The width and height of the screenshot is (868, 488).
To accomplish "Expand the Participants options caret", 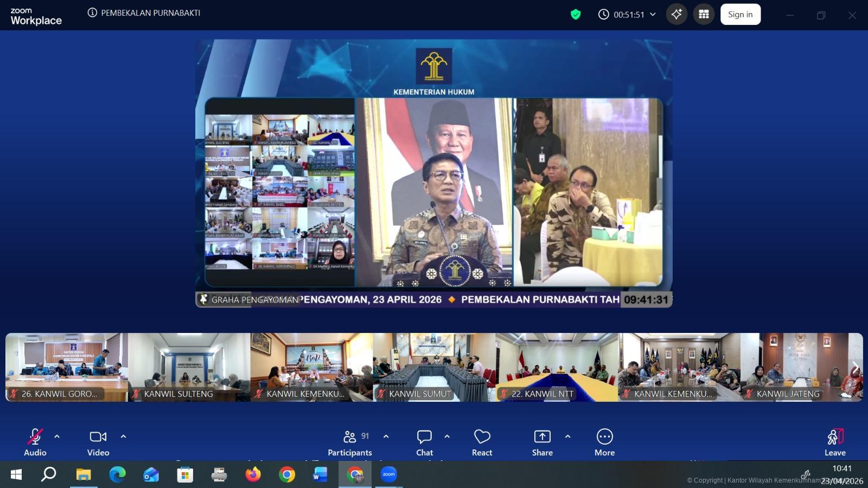I will pos(386,436).
